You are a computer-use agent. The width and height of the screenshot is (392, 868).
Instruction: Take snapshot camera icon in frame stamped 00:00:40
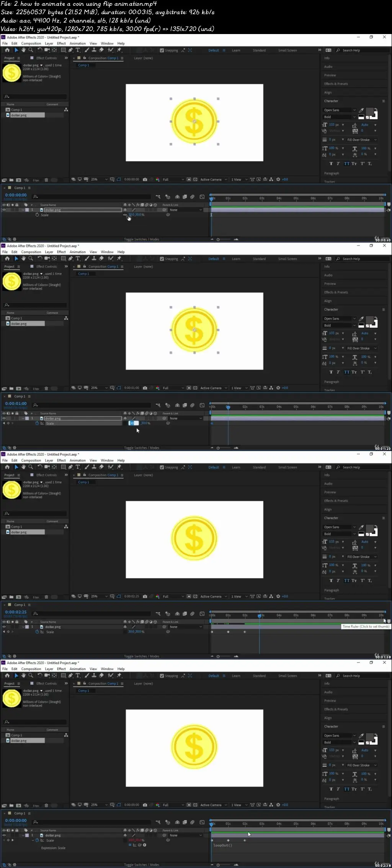click(x=145, y=179)
